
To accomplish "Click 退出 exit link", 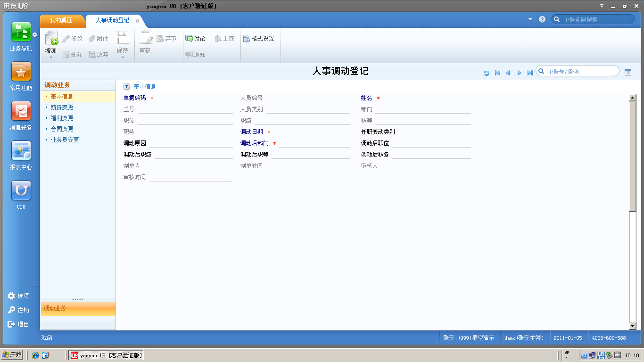I will pos(18,324).
